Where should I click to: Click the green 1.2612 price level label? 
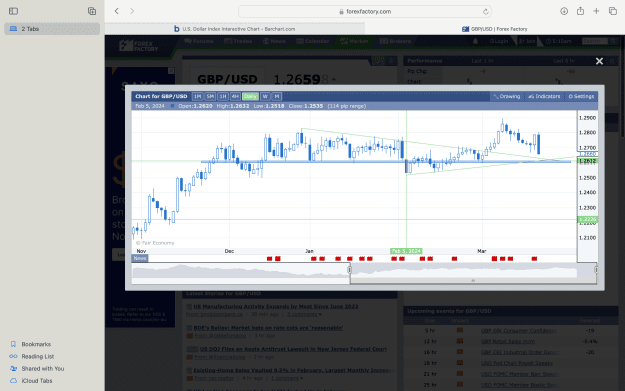tap(588, 161)
